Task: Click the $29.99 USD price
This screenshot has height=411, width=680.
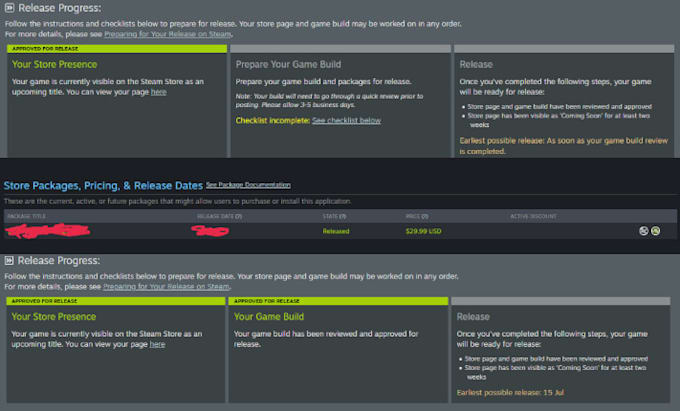Action: (x=423, y=231)
